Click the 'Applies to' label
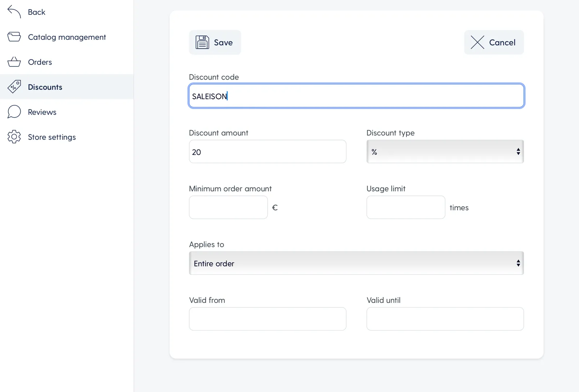Screen dimensions: 579x392 tap(207, 244)
